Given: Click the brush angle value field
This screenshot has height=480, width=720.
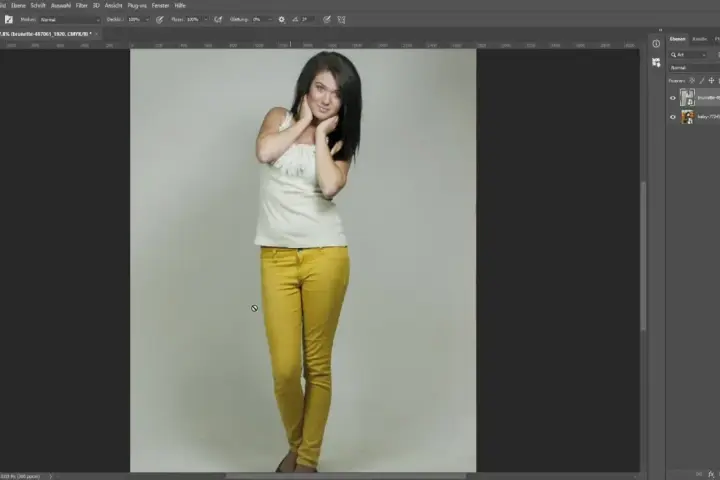Looking at the screenshot, I should point(307,20).
